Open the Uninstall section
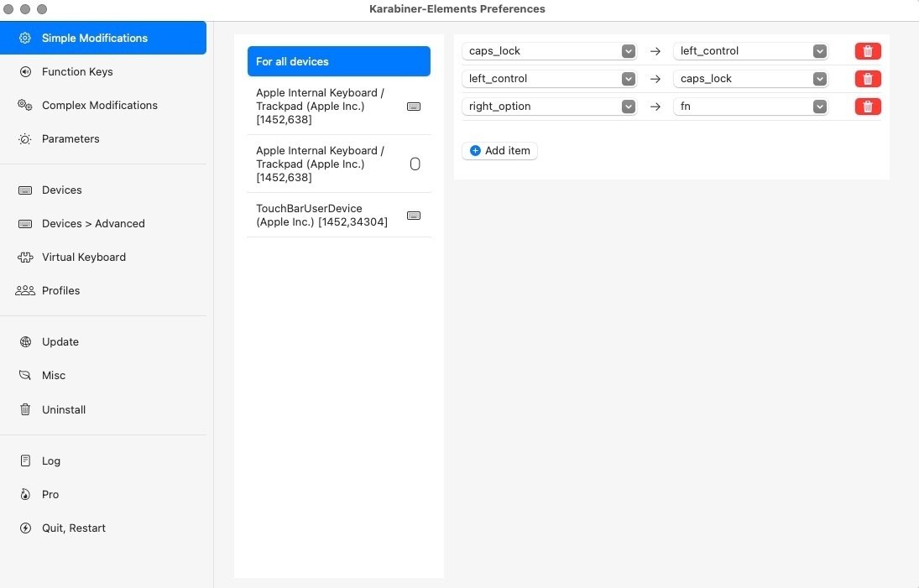The width and height of the screenshot is (919, 588). click(103, 409)
